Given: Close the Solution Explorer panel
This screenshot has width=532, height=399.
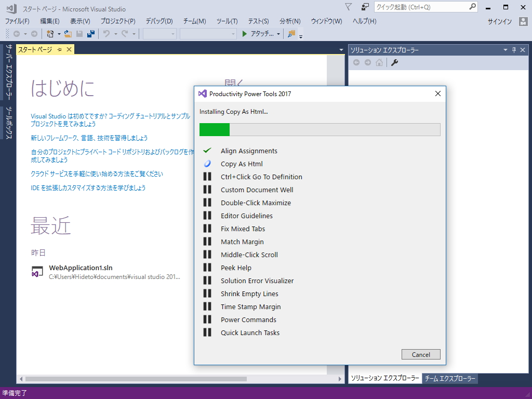Looking at the screenshot, I should 523,50.
